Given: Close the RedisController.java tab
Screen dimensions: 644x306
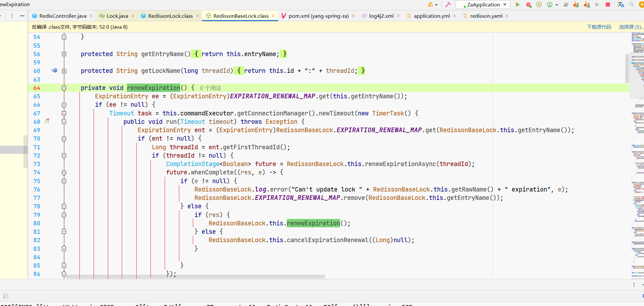Looking at the screenshot, I should tap(91, 16).
